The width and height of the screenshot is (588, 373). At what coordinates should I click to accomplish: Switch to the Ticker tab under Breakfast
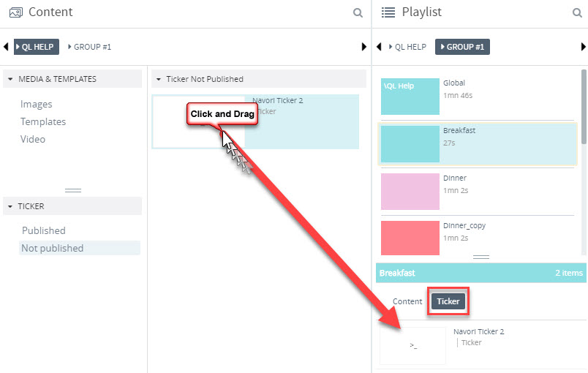pyautogui.click(x=448, y=301)
